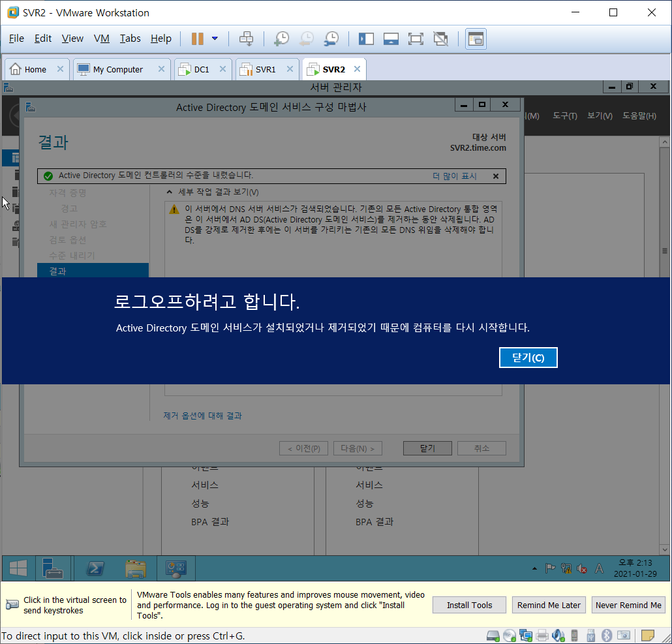Viewport: 672px width, 644px height.
Task: Click the Action Center flag icon
Action: (x=550, y=568)
